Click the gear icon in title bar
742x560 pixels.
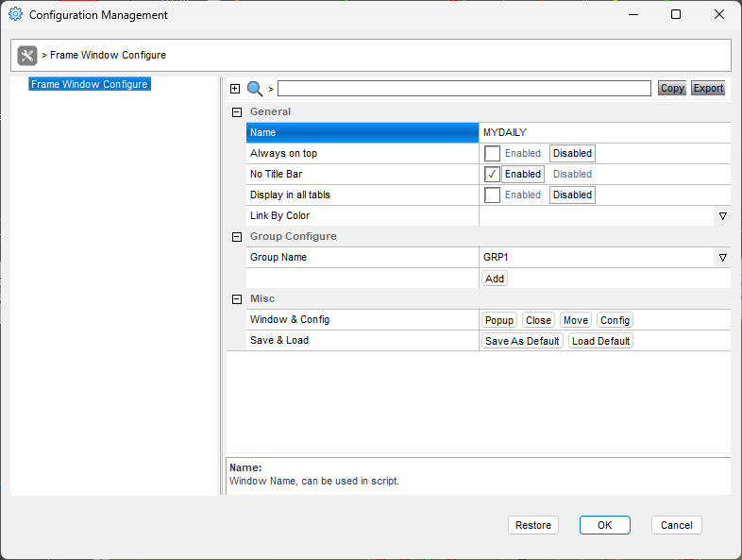click(x=16, y=14)
